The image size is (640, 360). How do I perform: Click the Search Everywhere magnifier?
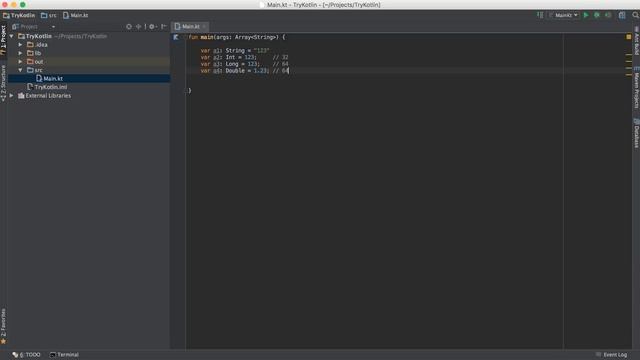[x=636, y=15]
